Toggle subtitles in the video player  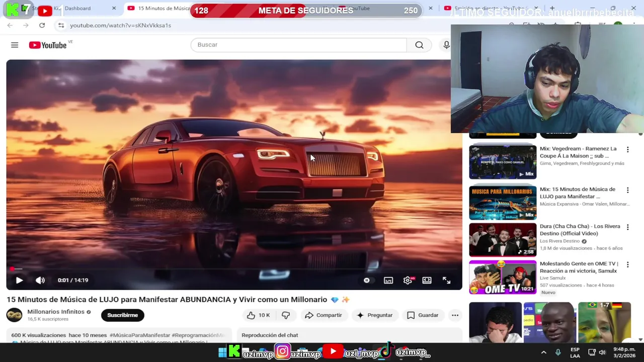pos(388,280)
